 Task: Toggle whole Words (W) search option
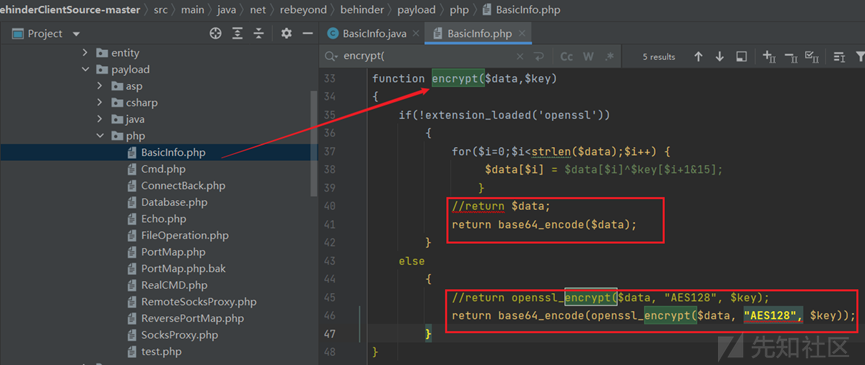(x=588, y=56)
